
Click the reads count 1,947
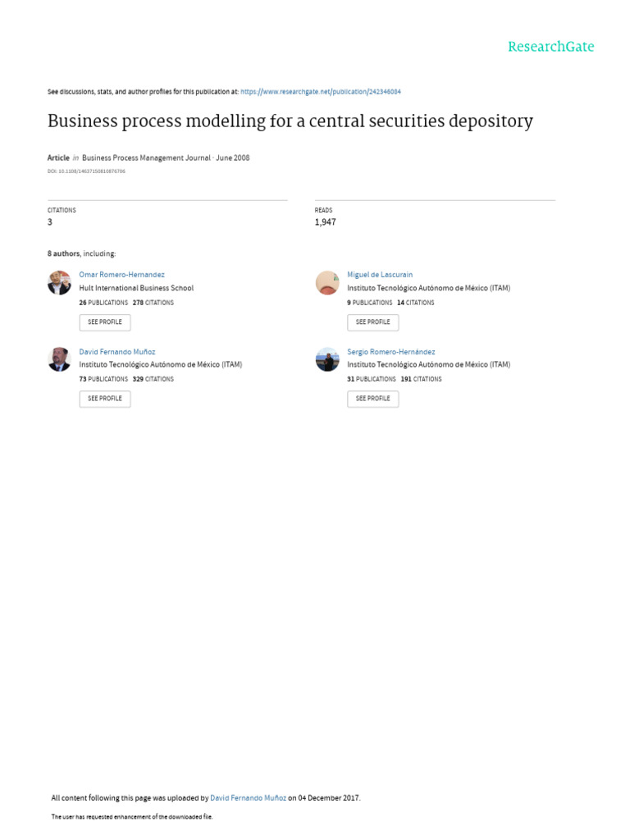(x=325, y=222)
